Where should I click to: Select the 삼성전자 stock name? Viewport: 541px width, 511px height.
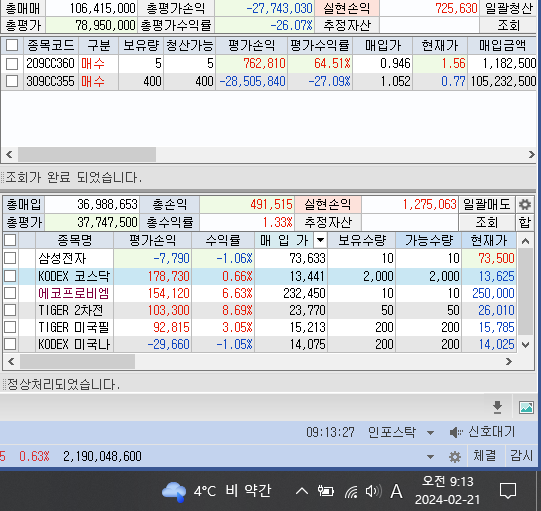pyautogui.click(x=62, y=258)
